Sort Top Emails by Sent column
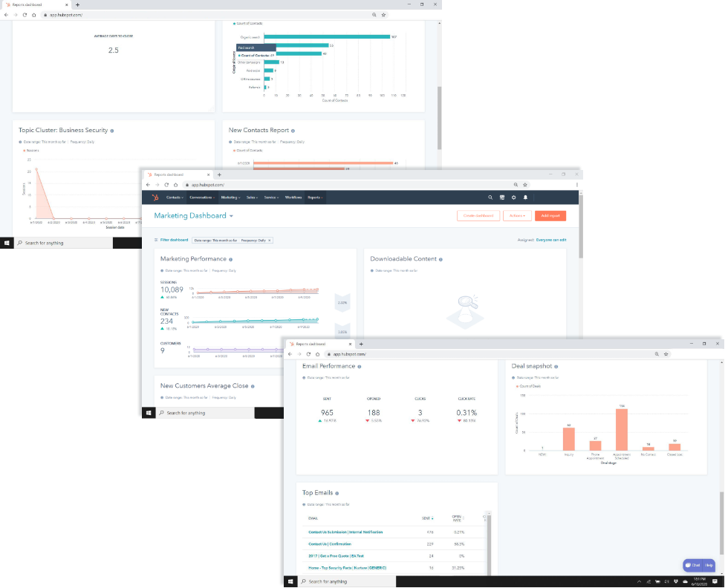 tap(428, 518)
